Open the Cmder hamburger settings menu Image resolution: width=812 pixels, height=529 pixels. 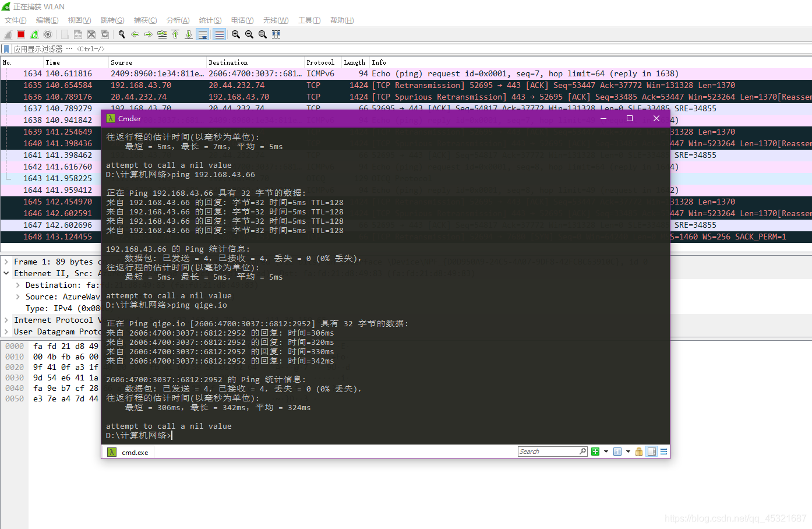click(x=663, y=452)
